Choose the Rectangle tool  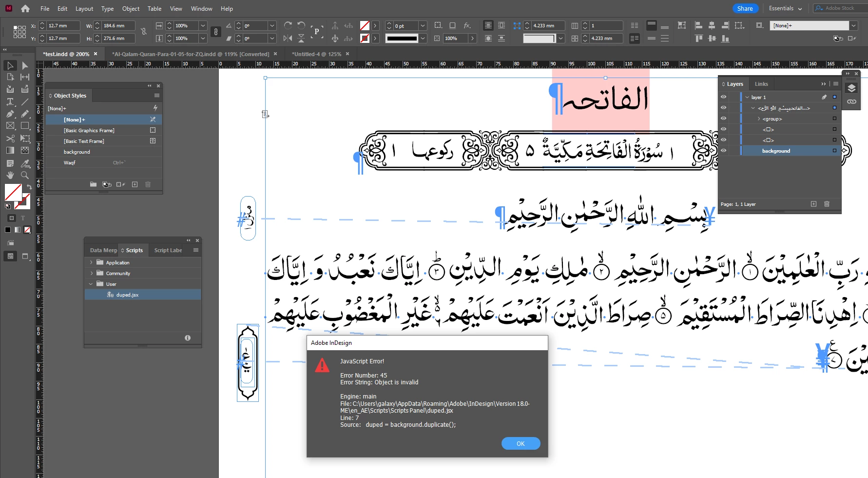click(25, 126)
